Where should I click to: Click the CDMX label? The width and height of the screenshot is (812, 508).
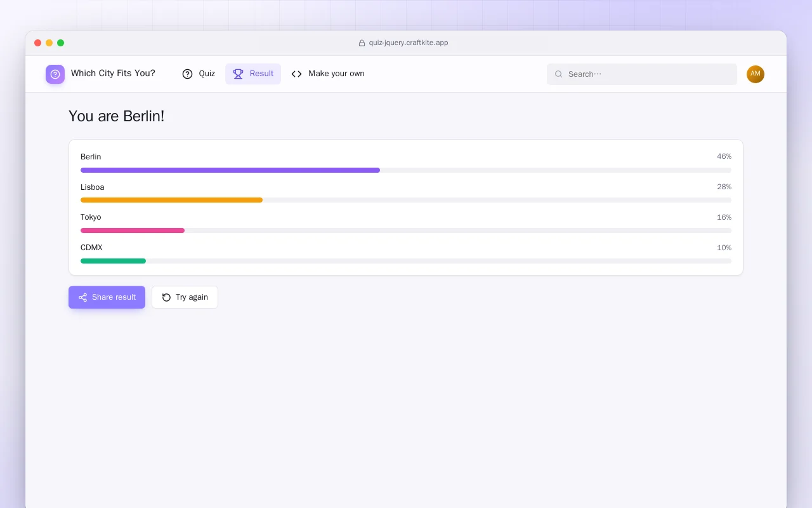coord(91,248)
